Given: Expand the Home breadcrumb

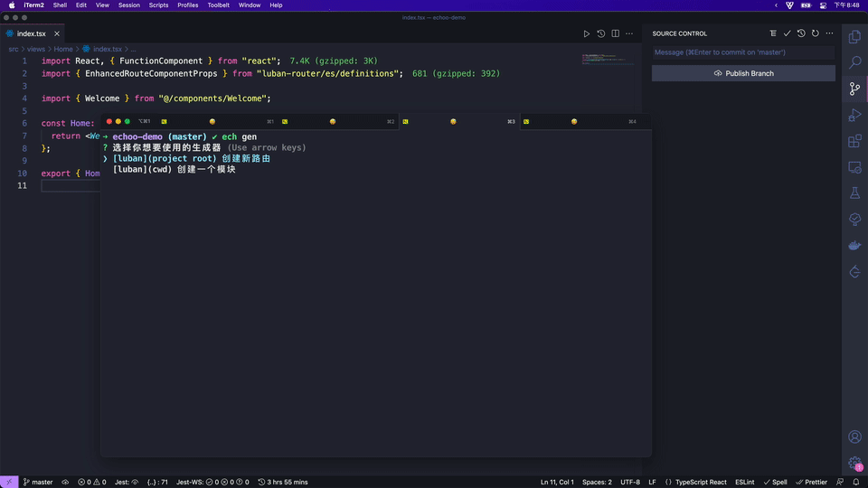Looking at the screenshot, I should [x=63, y=49].
